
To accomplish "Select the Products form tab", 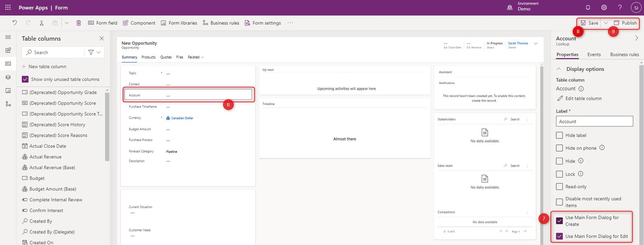I will [149, 57].
